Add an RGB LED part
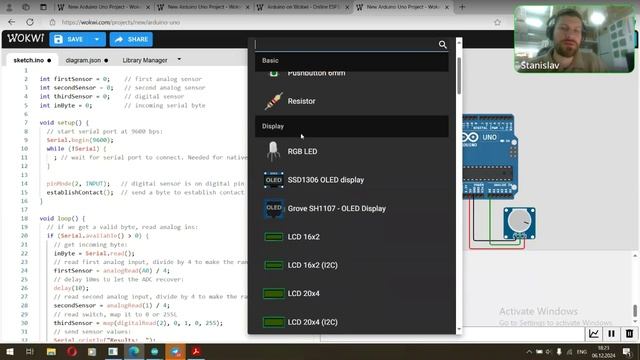This screenshot has width=640, height=360. 351,151
